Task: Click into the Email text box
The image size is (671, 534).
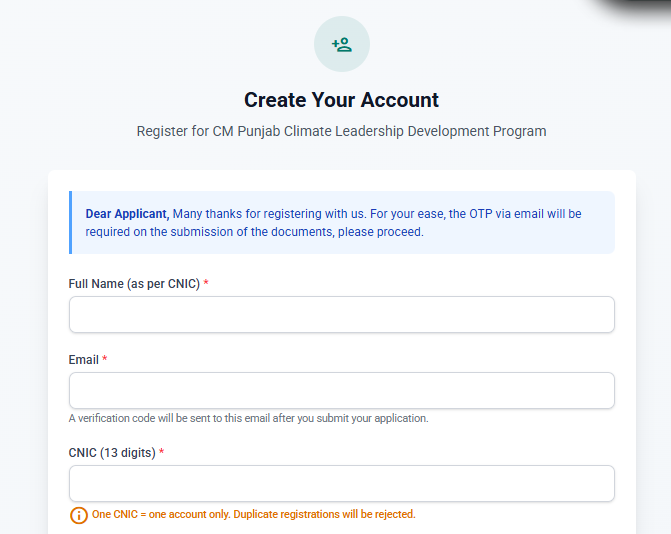Action: click(341, 390)
